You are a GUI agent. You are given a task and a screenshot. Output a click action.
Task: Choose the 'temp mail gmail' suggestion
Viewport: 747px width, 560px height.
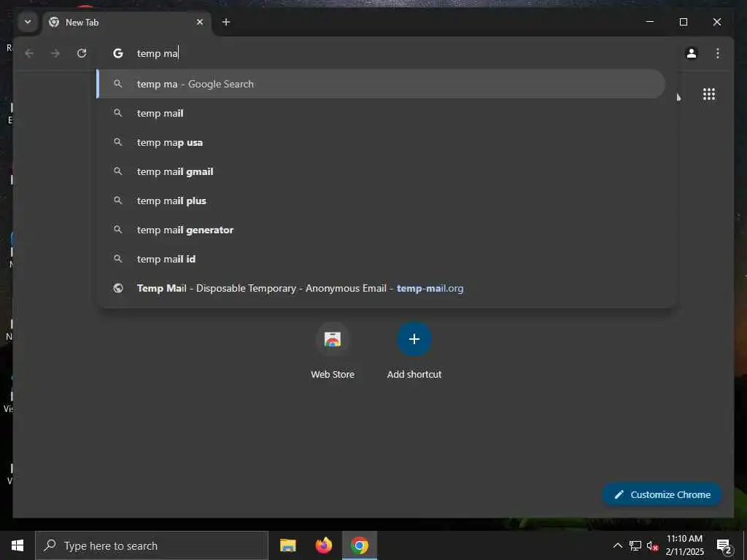[381, 171]
